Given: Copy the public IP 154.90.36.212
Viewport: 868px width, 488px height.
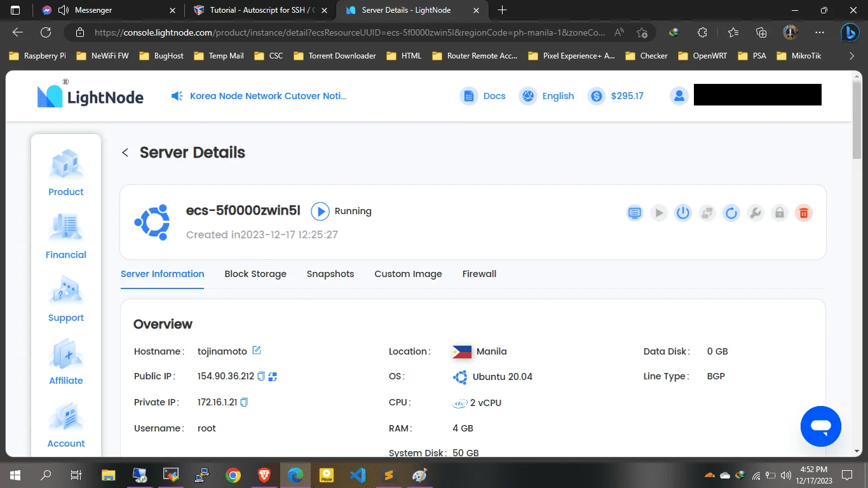Looking at the screenshot, I should pyautogui.click(x=261, y=376).
